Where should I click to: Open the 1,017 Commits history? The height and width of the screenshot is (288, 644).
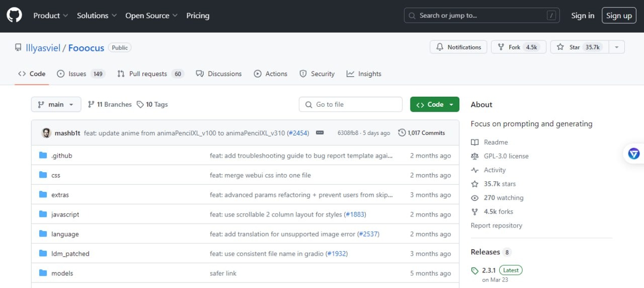click(x=422, y=133)
